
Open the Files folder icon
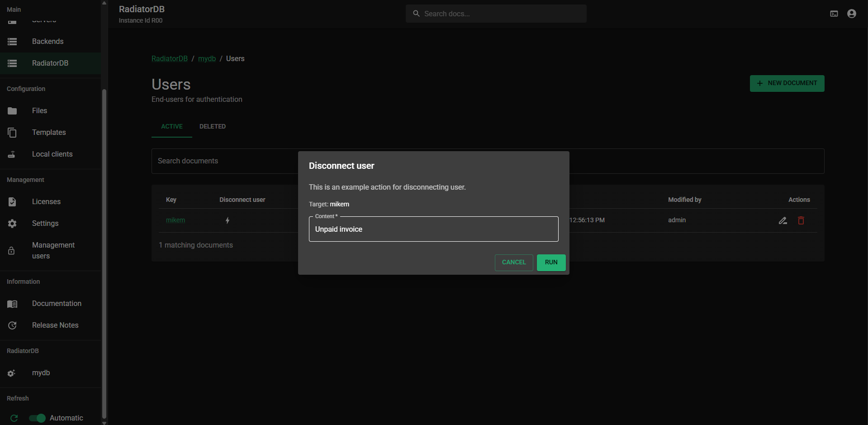click(x=12, y=111)
